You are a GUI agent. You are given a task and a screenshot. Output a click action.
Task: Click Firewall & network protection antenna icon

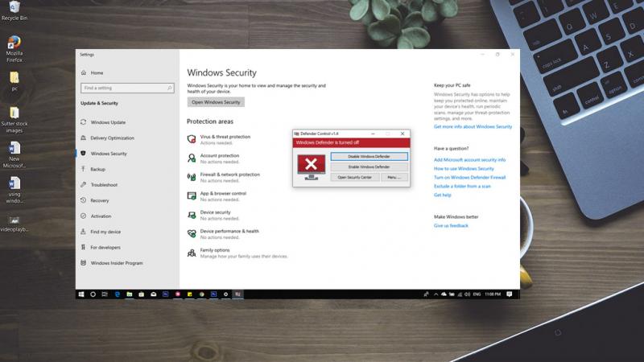pyautogui.click(x=192, y=177)
